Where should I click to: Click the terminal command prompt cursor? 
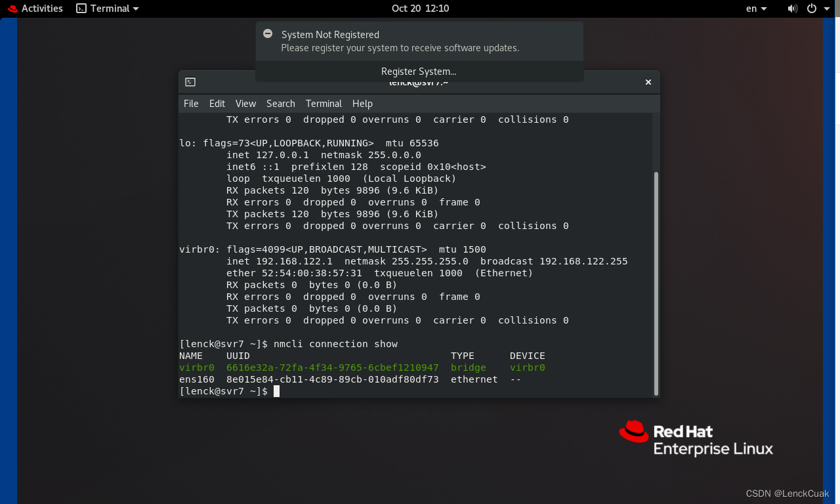point(276,391)
